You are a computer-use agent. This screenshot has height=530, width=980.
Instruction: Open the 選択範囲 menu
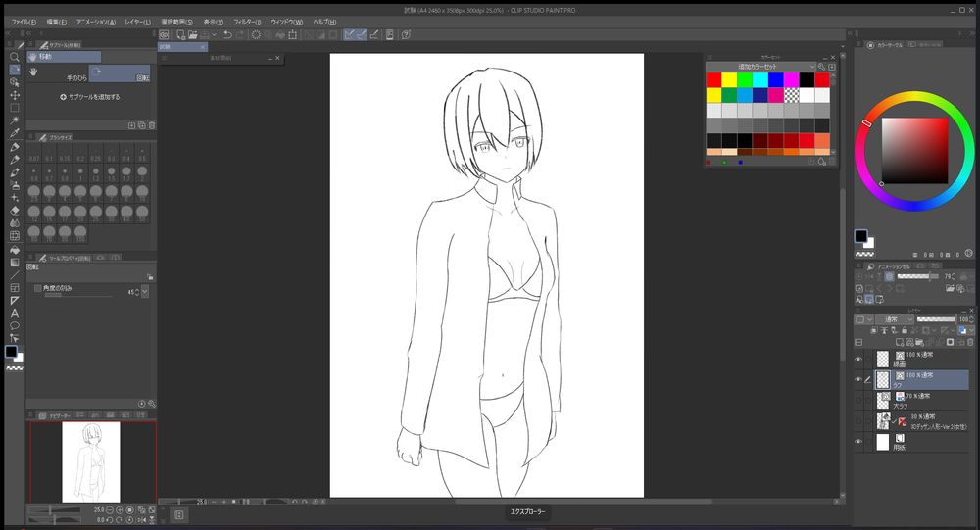pos(176,22)
